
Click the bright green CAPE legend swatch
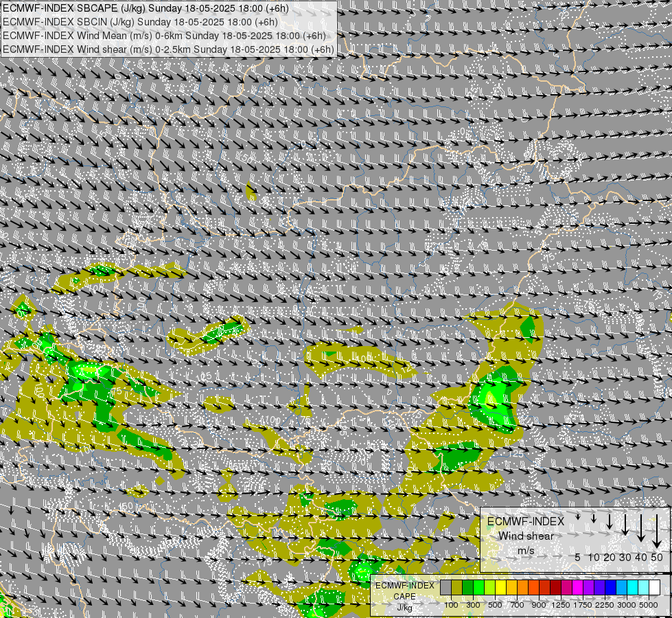pos(478,587)
